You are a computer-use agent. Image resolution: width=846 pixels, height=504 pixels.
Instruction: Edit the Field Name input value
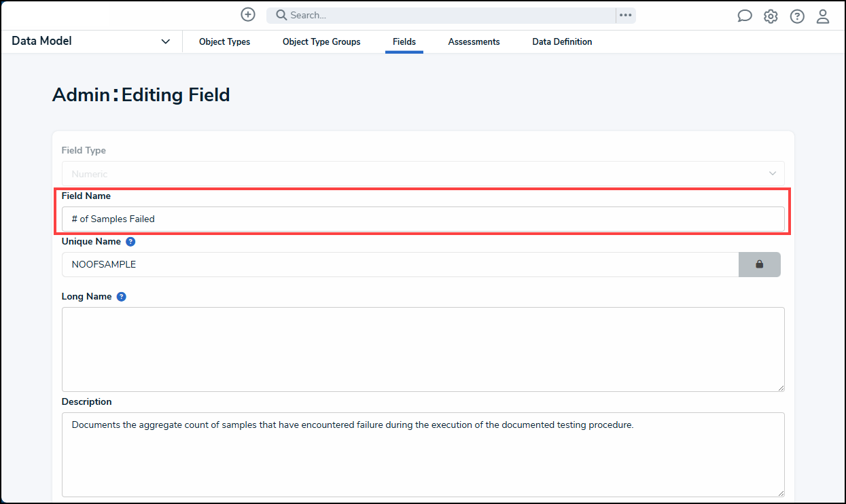423,219
